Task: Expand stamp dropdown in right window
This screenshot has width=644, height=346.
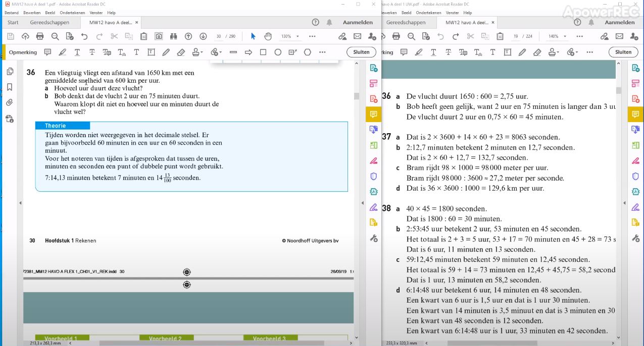Action: 558,52
